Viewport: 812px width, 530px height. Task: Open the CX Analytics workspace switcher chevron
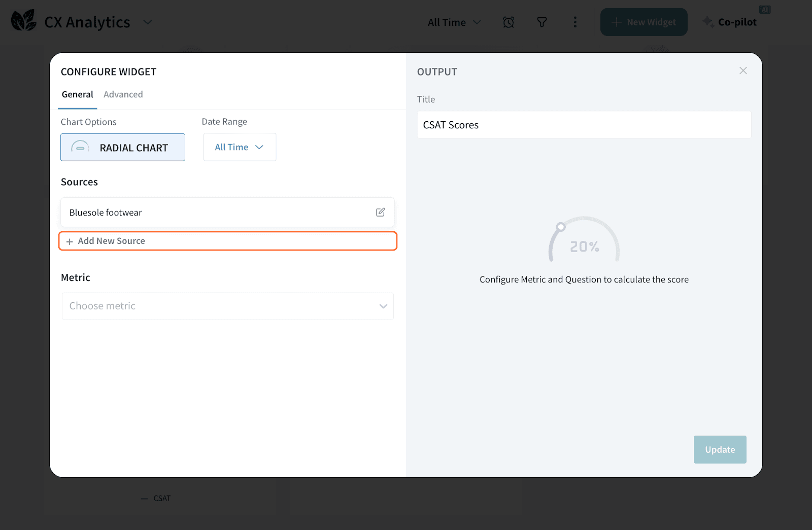click(148, 22)
